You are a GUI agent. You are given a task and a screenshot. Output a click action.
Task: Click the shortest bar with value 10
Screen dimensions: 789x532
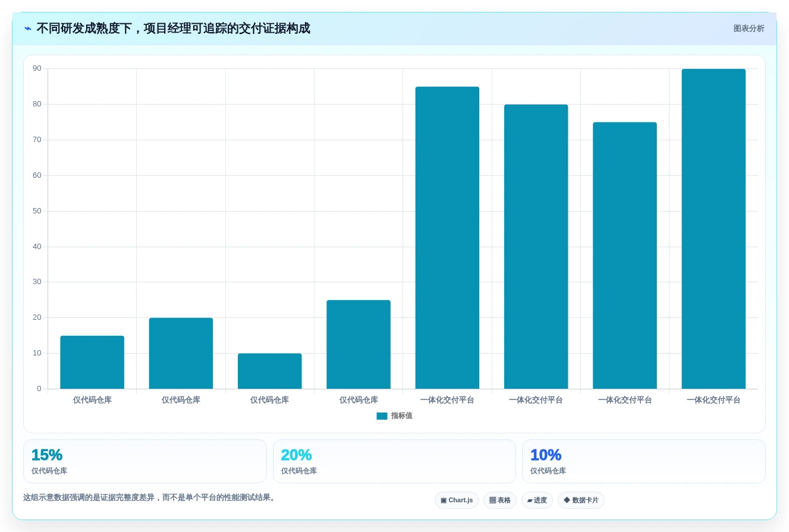(x=269, y=371)
